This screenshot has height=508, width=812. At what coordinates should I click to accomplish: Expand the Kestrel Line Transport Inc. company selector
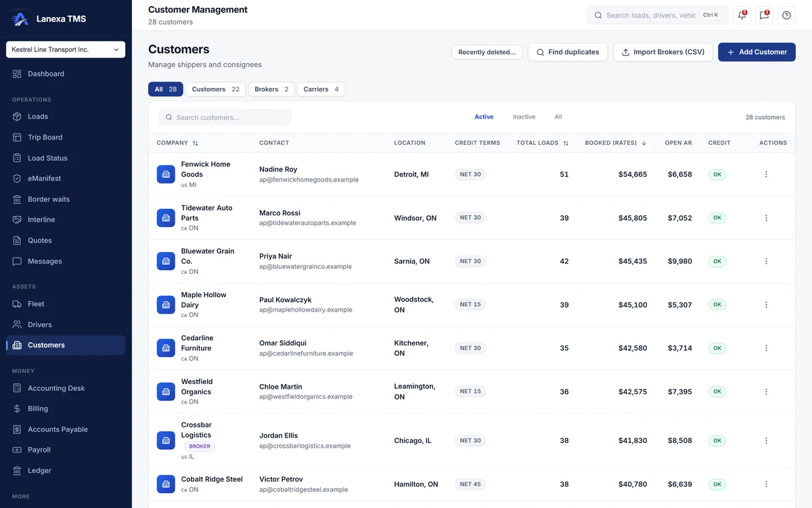(66, 49)
